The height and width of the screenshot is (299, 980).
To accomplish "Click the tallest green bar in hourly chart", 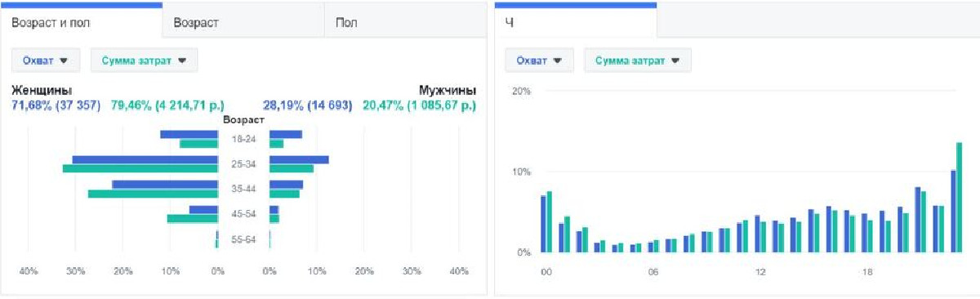I will click(960, 198).
